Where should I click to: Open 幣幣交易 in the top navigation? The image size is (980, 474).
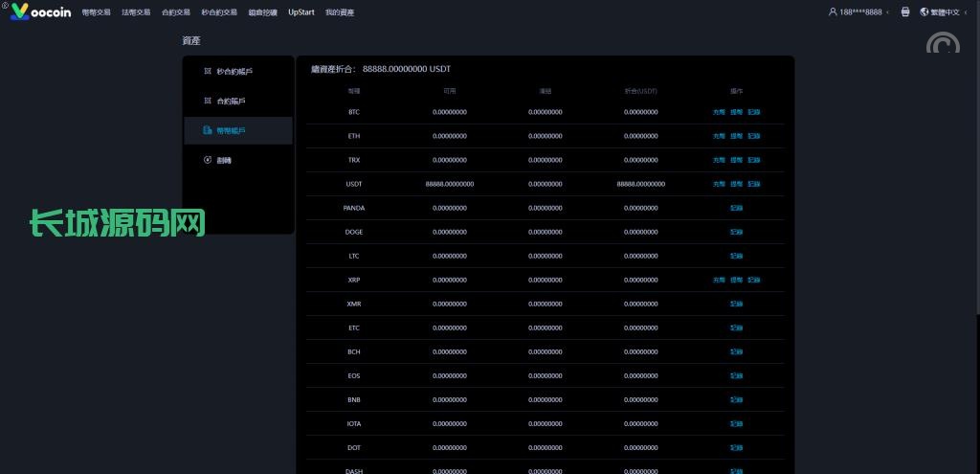[x=97, y=12]
